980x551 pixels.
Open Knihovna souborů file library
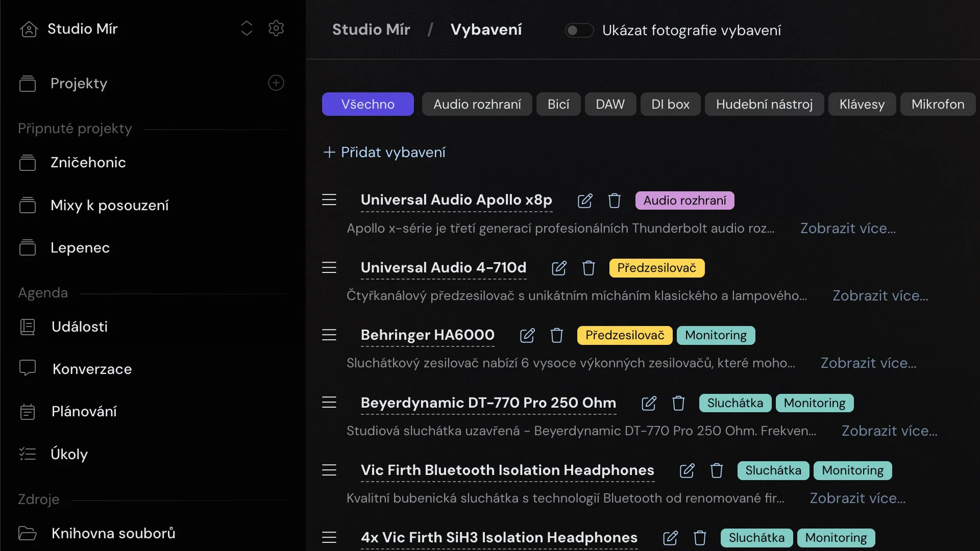pos(113,533)
